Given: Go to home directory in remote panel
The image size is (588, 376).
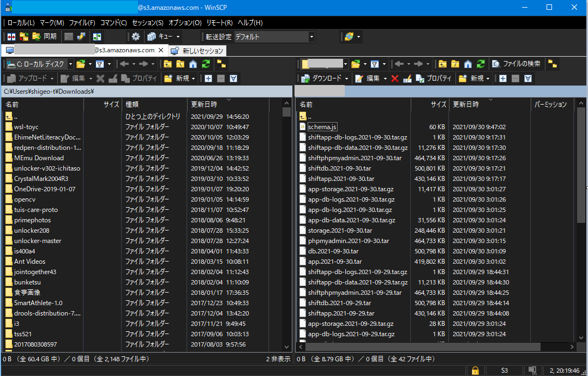Looking at the screenshot, I should click(468, 64).
